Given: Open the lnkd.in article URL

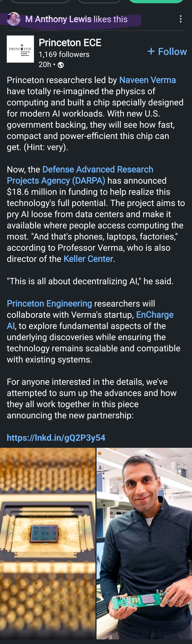Looking at the screenshot, I should pos(56,438).
